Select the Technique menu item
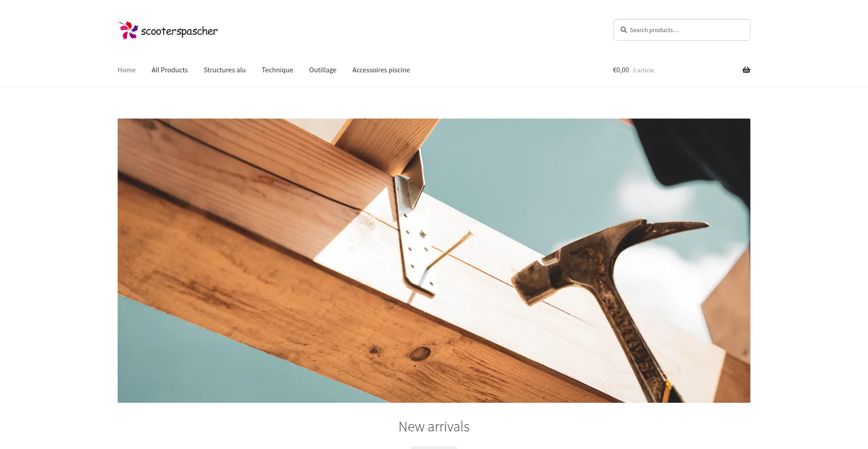Viewport: 868px width, 449px height. [x=278, y=70]
